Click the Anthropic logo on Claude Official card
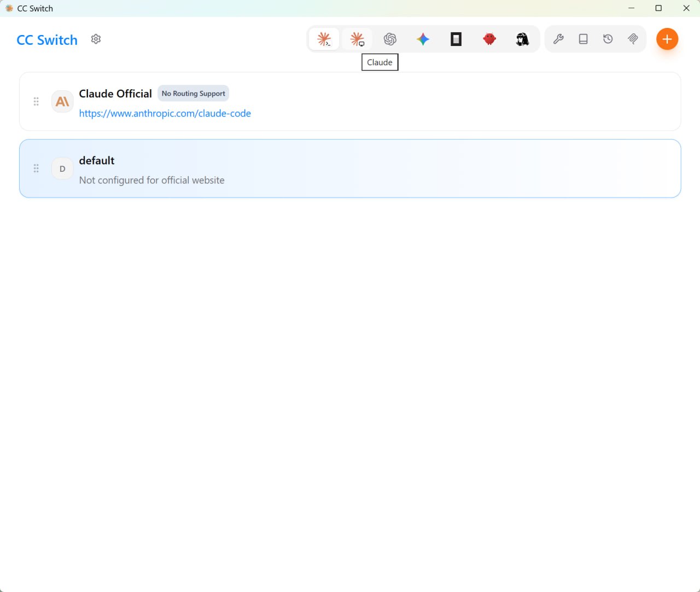The height and width of the screenshot is (592, 700). click(62, 102)
